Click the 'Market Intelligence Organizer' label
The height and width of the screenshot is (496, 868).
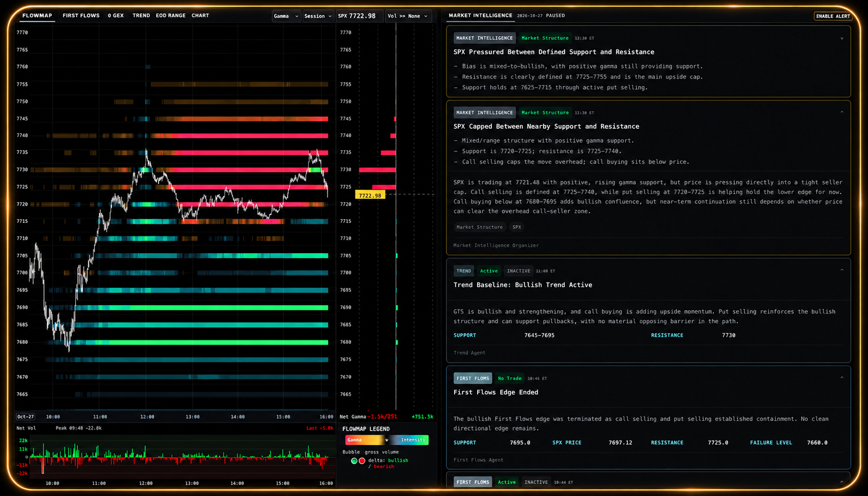[x=496, y=245]
